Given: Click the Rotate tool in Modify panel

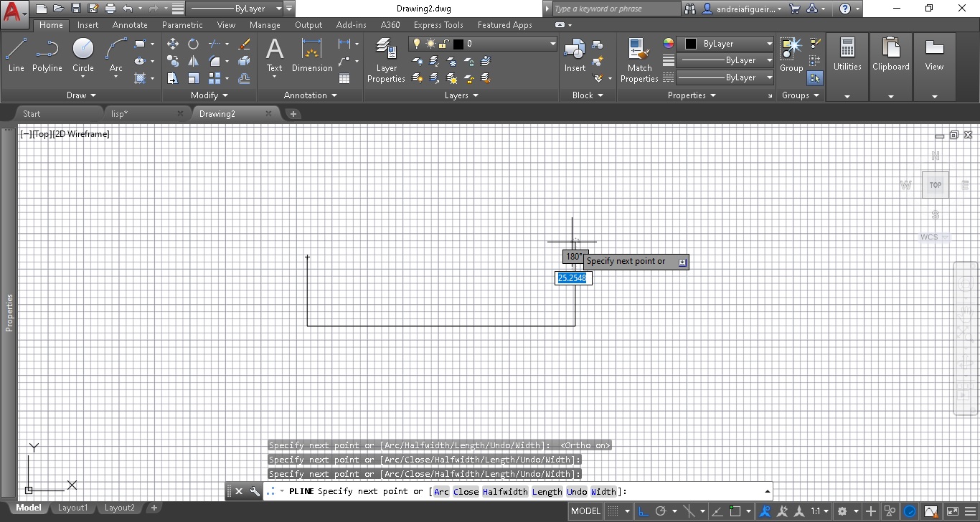Looking at the screenshot, I should click(x=193, y=44).
